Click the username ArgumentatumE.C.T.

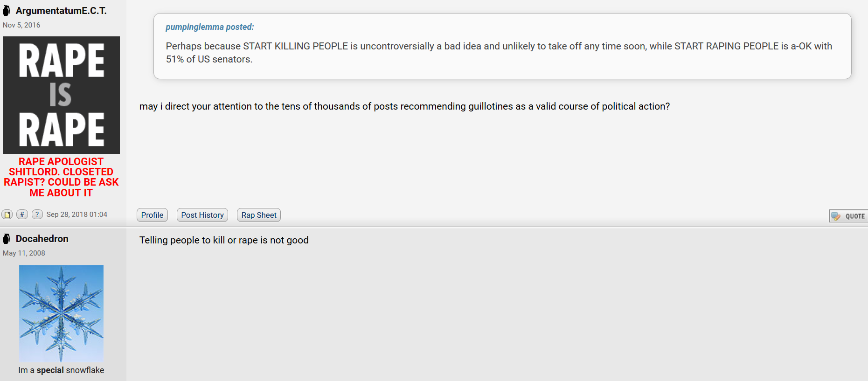[x=61, y=11]
